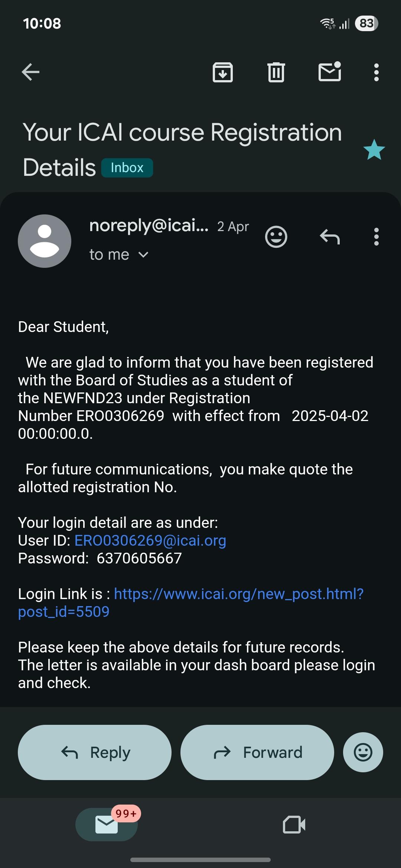Unstar the ICAI registration email
Viewport: 401px width, 868px height.
[374, 150]
